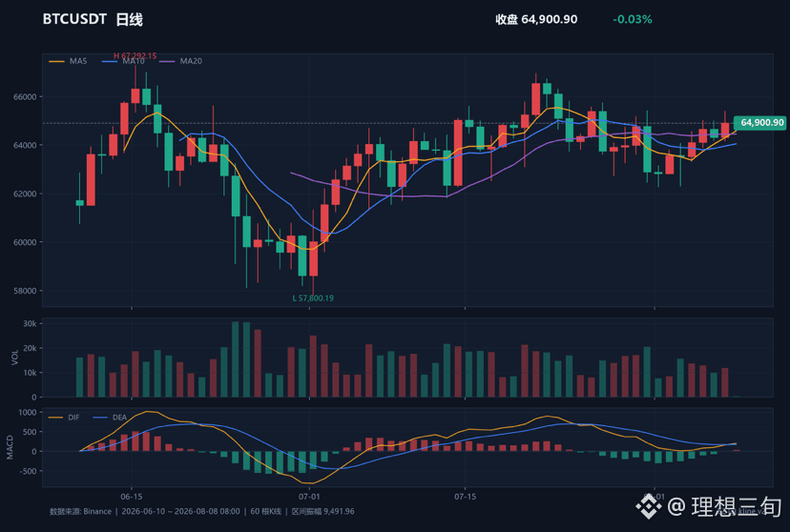The image size is (790, 532).
Task: Click the 10k volume axis label
Action: point(30,373)
